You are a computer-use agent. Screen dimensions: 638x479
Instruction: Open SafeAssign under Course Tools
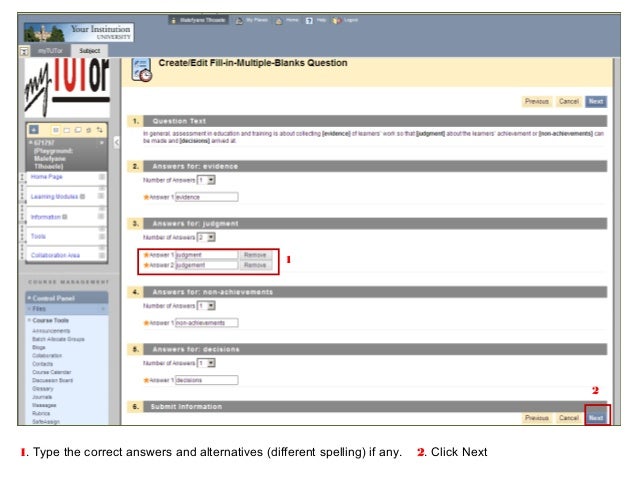(46, 422)
